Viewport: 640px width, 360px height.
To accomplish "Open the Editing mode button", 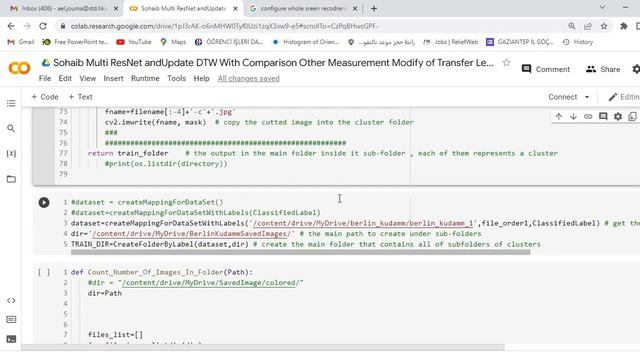I will (x=624, y=97).
